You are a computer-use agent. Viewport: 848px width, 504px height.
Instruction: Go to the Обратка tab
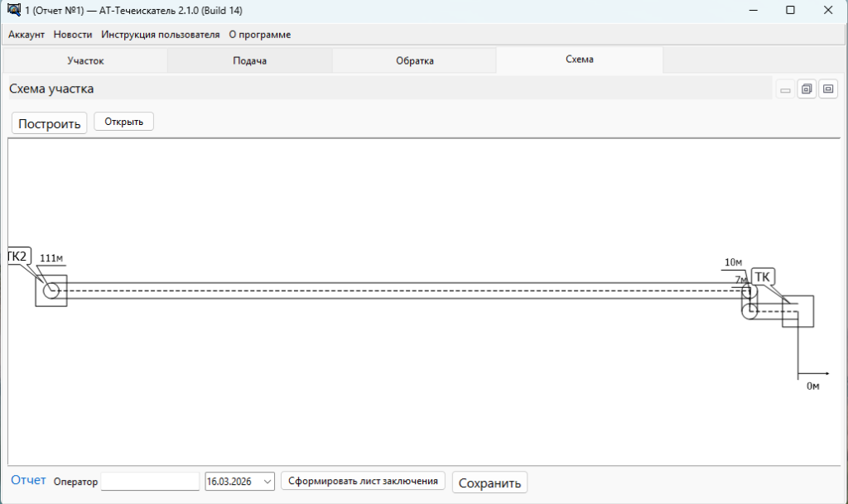(x=414, y=60)
